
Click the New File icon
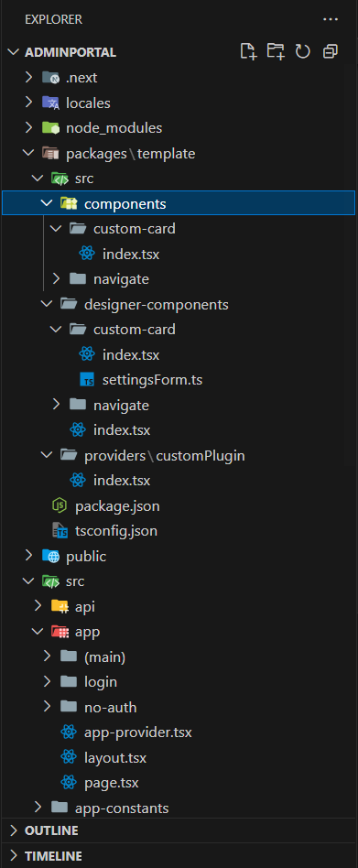point(248,51)
